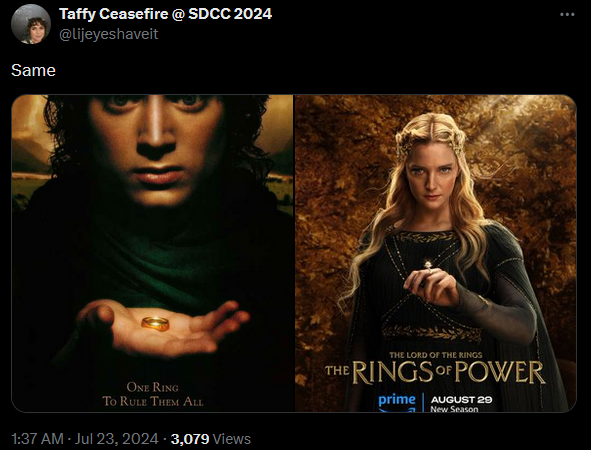Open the left poster with the outstretched hand

coord(153,253)
